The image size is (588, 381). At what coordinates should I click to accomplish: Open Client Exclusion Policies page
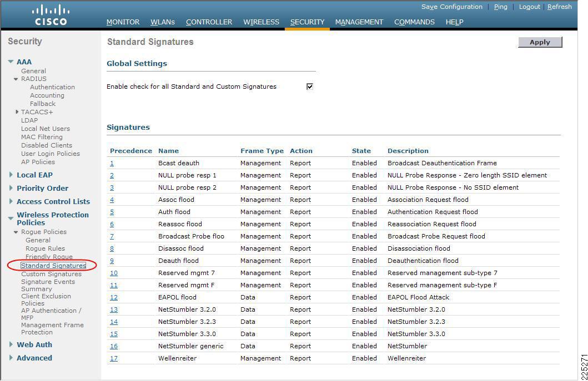tap(46, 299)
